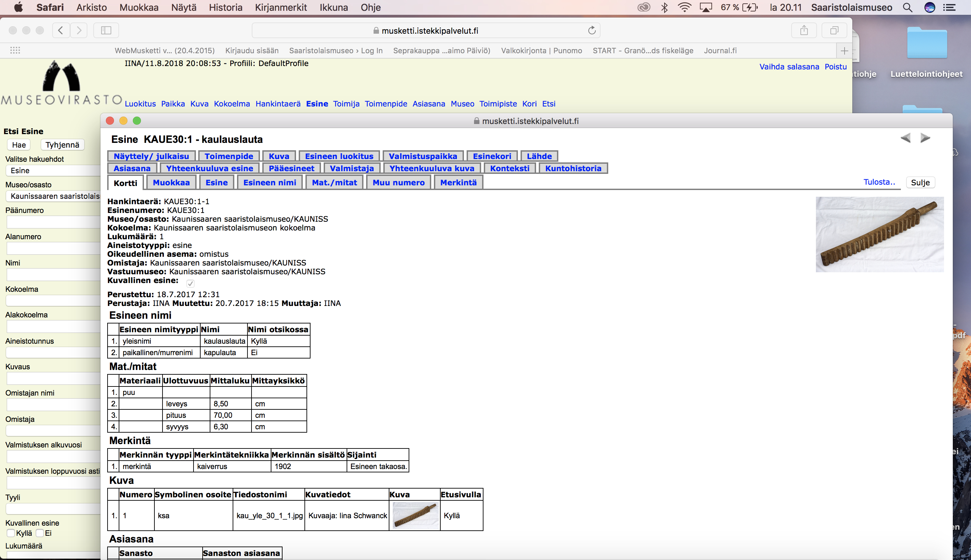The height and width of the screenshot is (560, 971).
Task: Open Museo/osasto Kaunissaaren dropdown
Action: click(x=53, y=196)
